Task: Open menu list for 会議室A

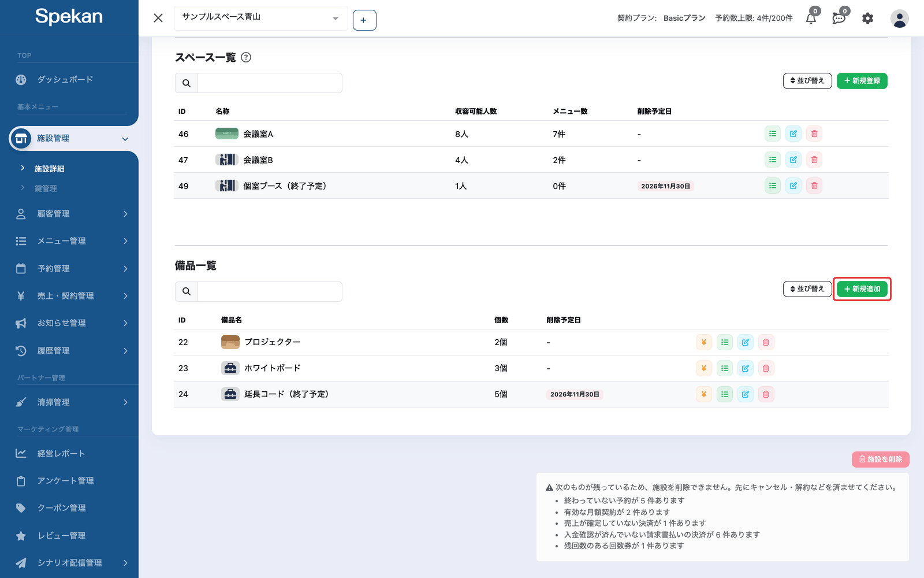Action: (x=773, y=134)
